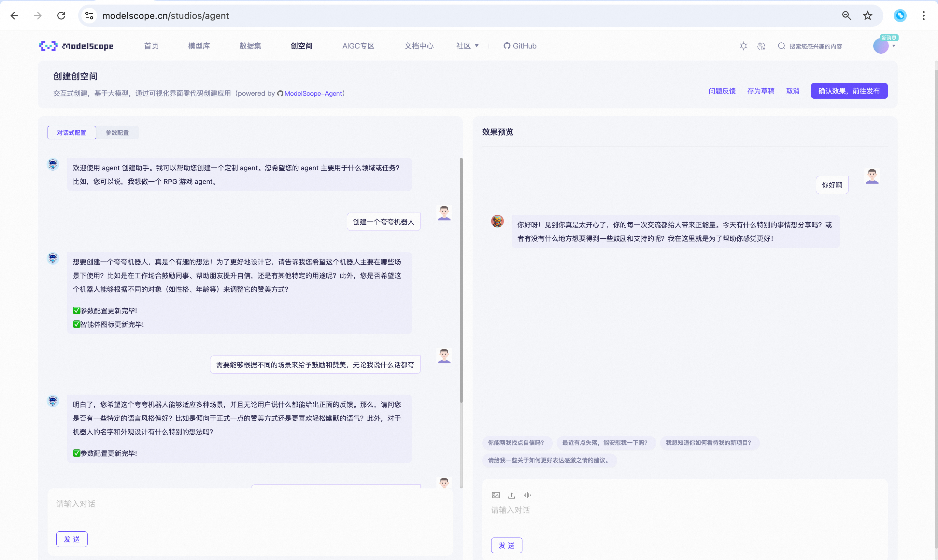
Task: Switch the site language with the translate icon
Action: click(761, 46)
